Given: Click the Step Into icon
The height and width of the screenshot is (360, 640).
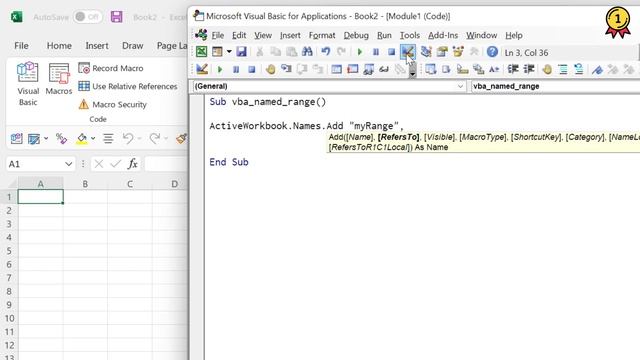Looking at the screenshot, I should (286, 69).
